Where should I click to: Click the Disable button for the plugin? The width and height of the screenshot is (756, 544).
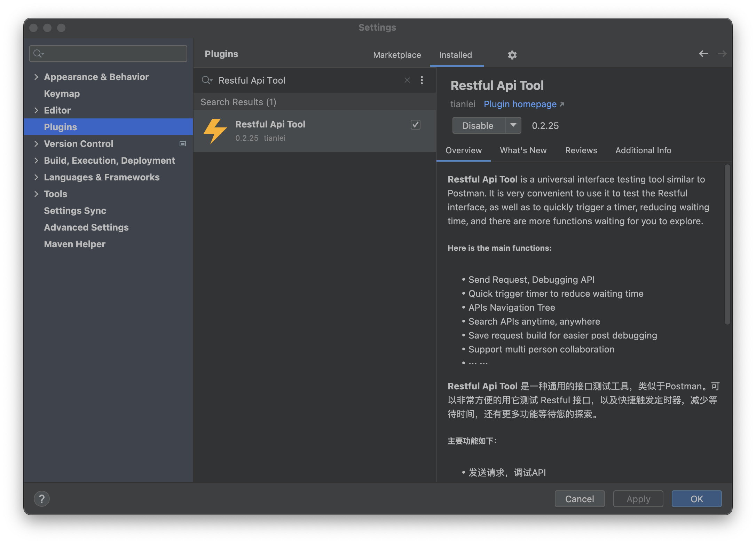pos(478,125)
